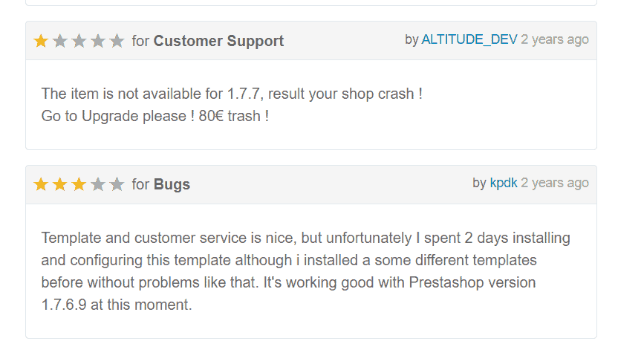Click the '1.7.6.9 at this moment' text line
The image size is (644, 341).
coord(117,305)
